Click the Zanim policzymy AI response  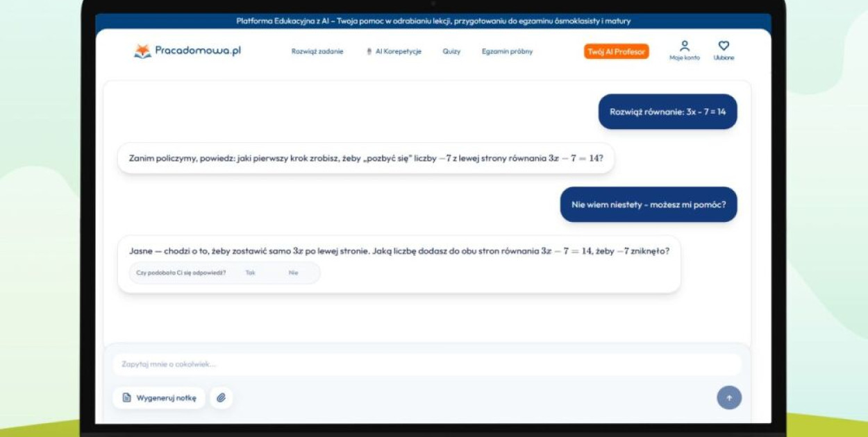coord(366,159)
